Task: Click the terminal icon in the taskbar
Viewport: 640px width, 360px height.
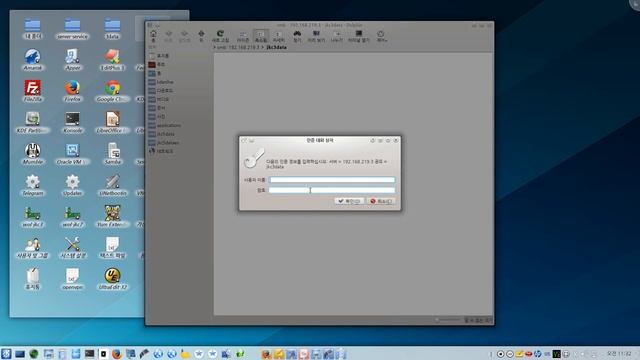Action: tap(89, 354)
